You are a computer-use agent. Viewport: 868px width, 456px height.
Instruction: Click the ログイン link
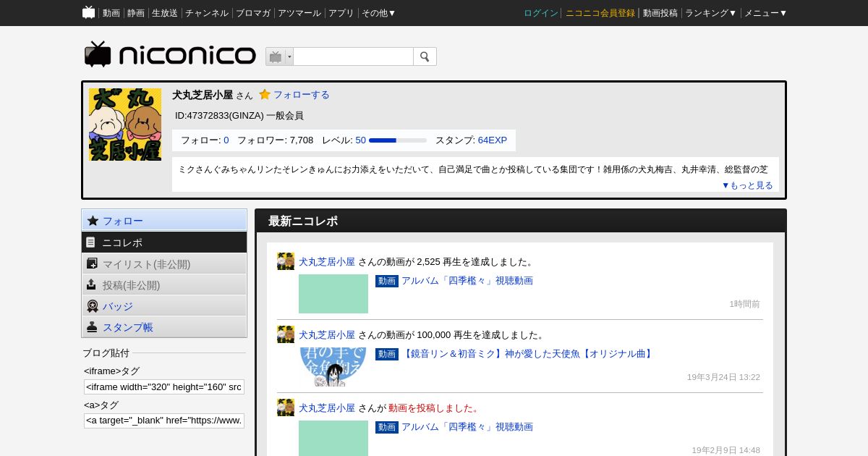coord(541,13)
